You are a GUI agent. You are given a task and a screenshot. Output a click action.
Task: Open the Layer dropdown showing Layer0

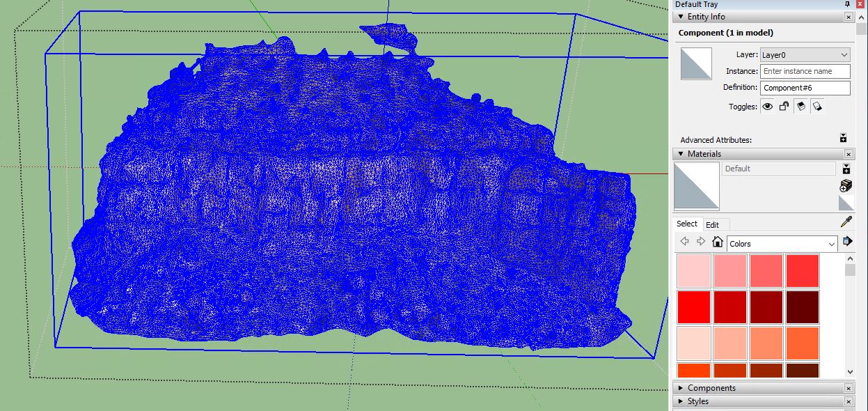pyautogui.click(x=805, y=54)
